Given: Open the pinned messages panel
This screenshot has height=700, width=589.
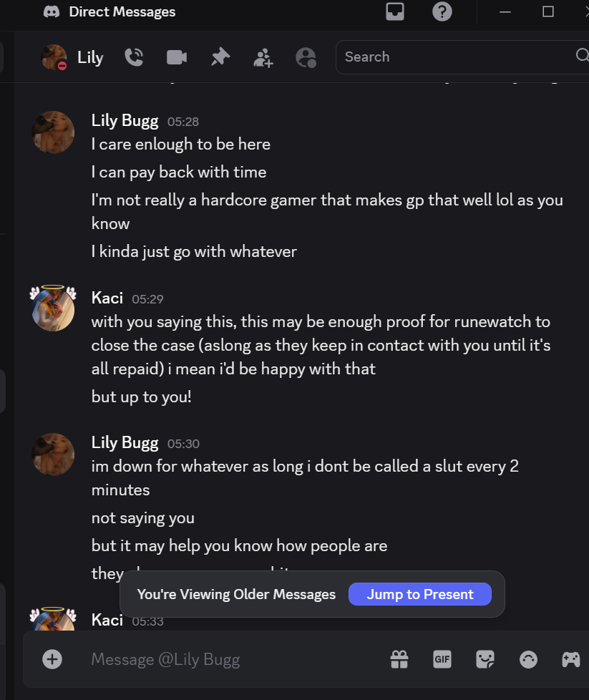Looking at the screenshot, I should tap(220, 57).
